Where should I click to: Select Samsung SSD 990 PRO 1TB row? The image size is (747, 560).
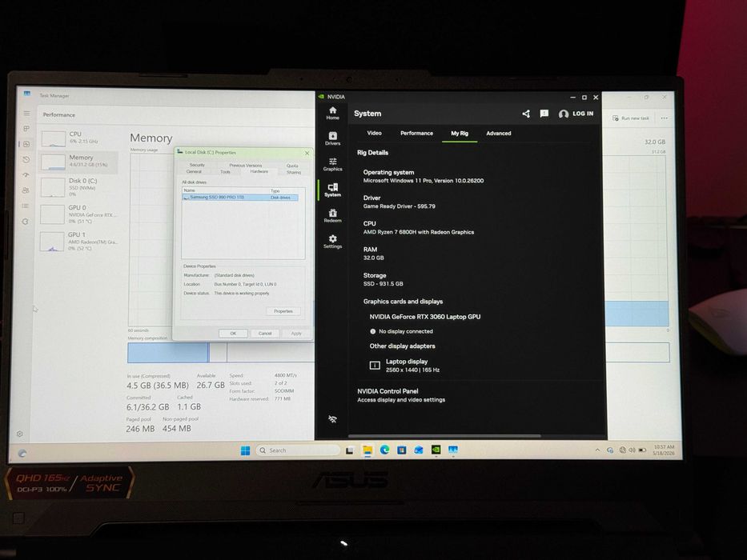click(x=240, y=197)
